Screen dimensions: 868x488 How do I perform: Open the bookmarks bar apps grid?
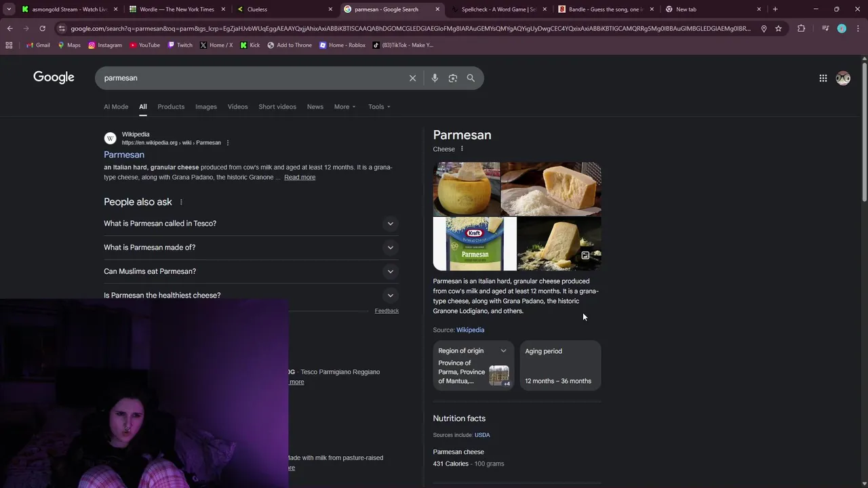(x=9, y=45)
